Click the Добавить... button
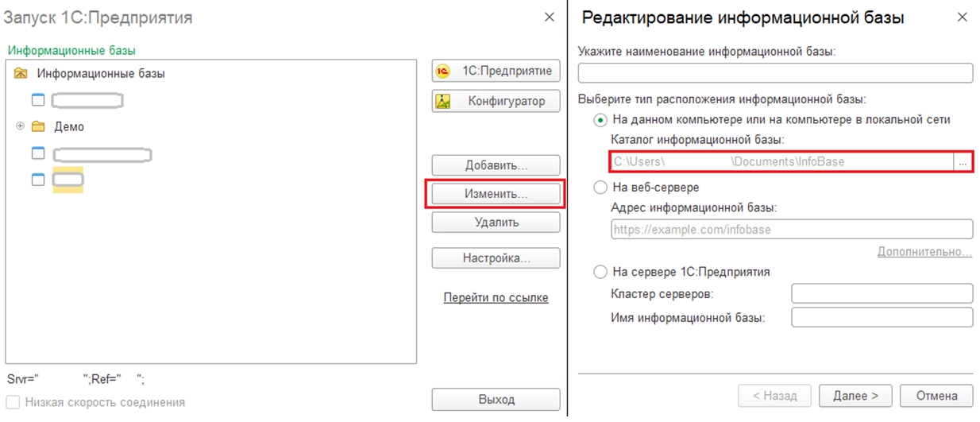Viewport: 980px width, 422px height. [x=496, y=165]
